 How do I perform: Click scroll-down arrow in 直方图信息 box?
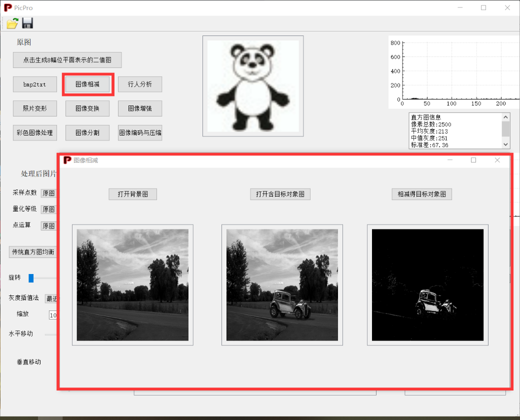(x=505, y=144)
